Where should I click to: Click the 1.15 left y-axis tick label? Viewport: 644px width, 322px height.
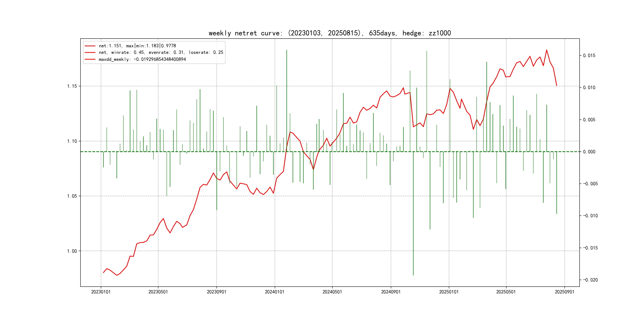click(x=72, y=86)
